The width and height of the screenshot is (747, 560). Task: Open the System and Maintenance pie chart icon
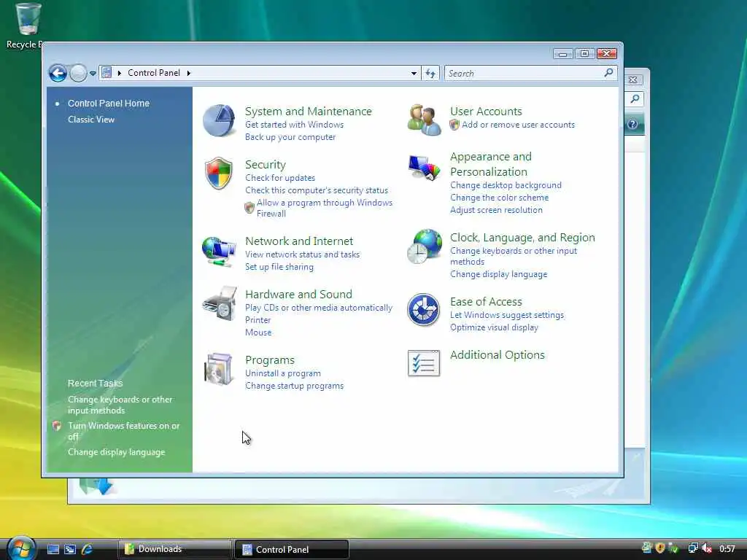click(x=219, y=120)
